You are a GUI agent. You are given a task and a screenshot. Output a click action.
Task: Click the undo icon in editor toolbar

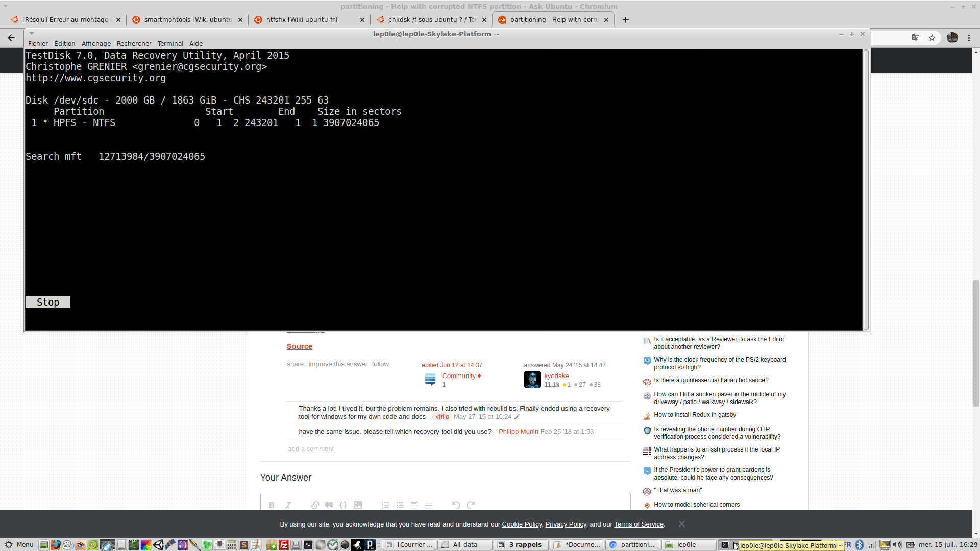coord(456,505)
